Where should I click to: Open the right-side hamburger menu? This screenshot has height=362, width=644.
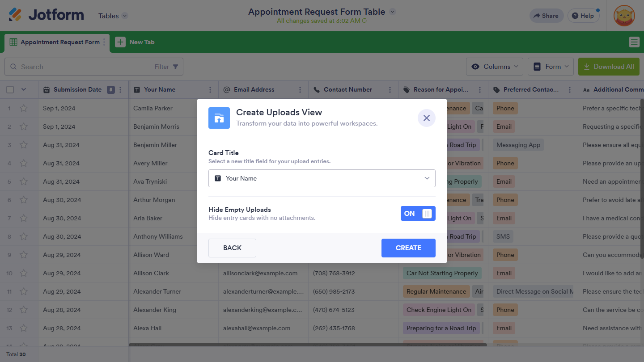[634, 42]
